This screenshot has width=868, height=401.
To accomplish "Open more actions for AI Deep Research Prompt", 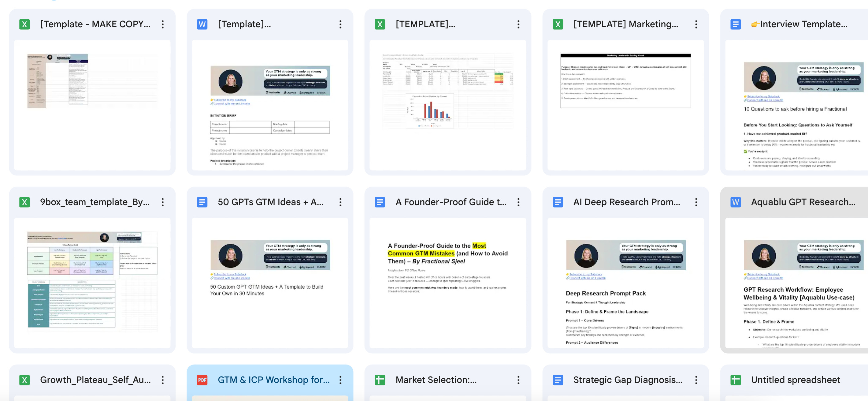I will pos(696,202).
